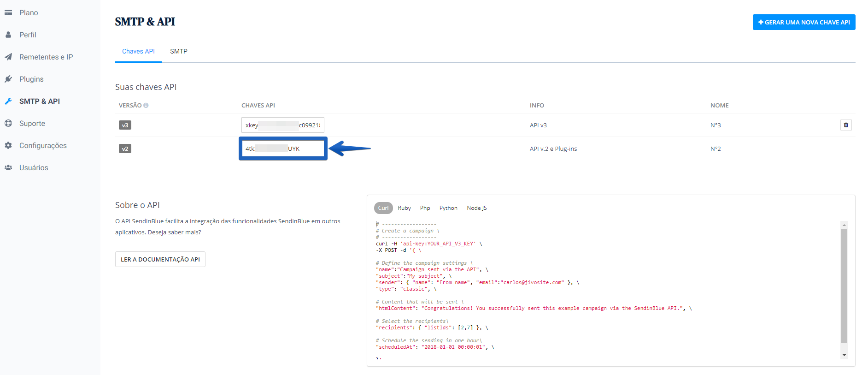Click the Perfil user icon
This screenshot has height=375, width=868.
point(8,35)
